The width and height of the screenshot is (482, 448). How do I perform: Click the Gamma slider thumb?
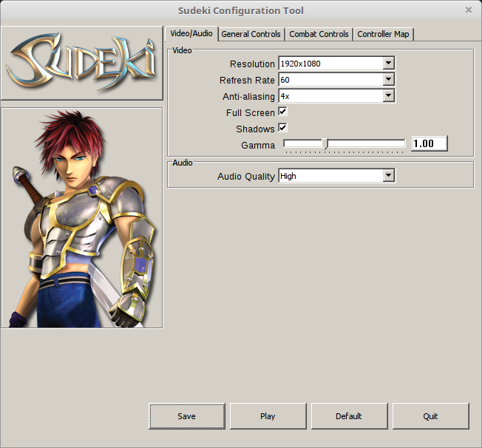326,143
